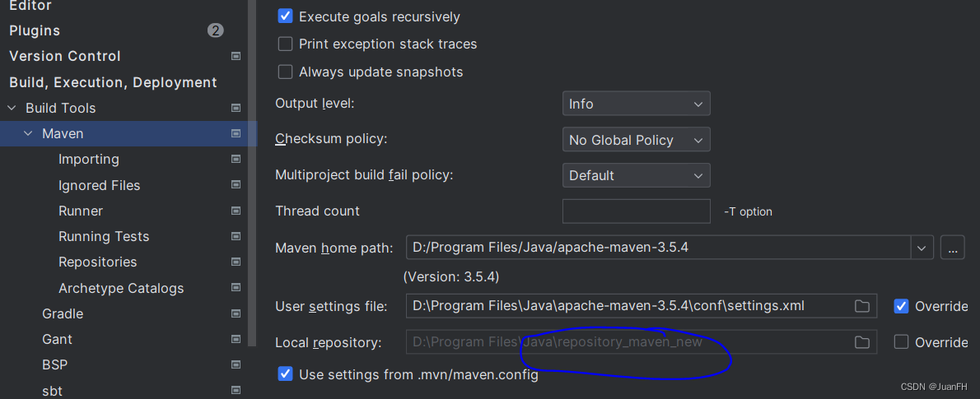Open Importing settings page
The height and width of the screenshot is (399, 980).
(x=89, y=160)
